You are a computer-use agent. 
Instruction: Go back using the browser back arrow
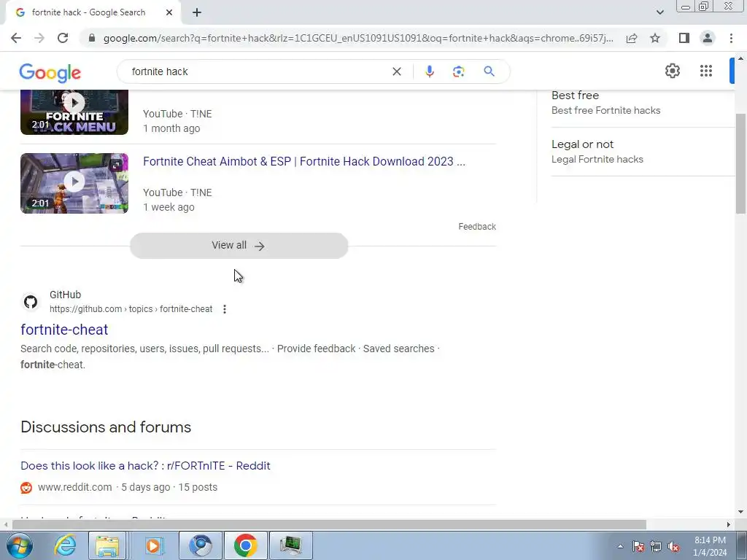[x=16, y=38]
